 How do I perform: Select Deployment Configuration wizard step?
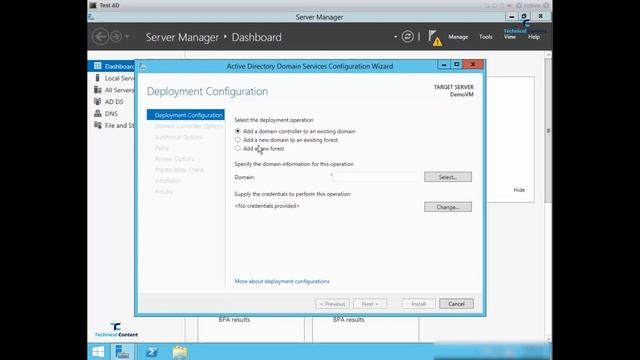tap(186, 115)
